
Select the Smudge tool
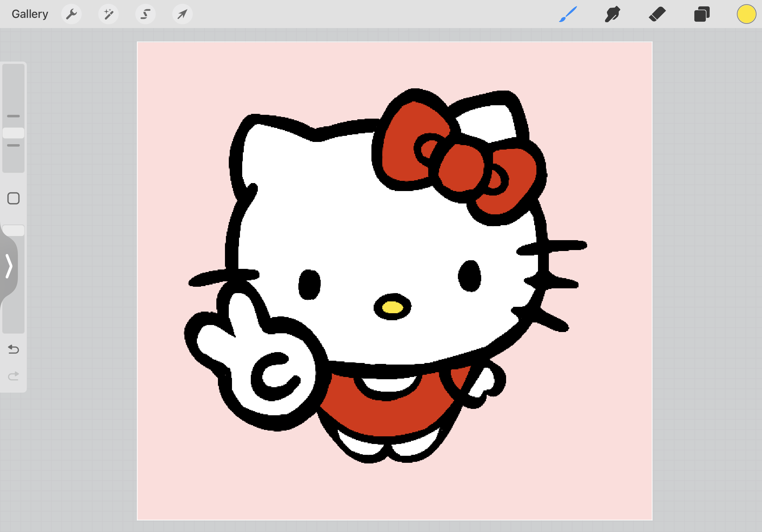612,14
